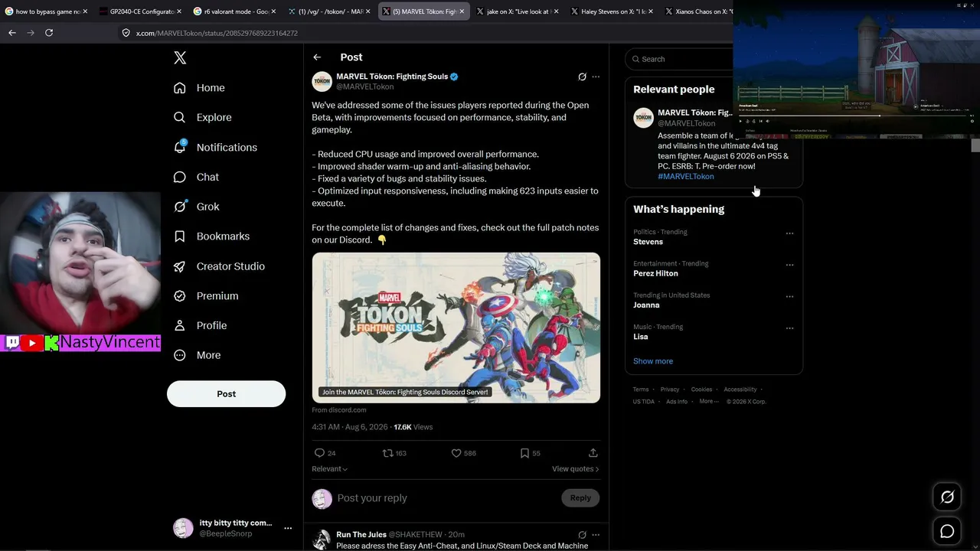980x551 pixels.
Task: Click the browser address bar URL
Action: tap(217, 33)
